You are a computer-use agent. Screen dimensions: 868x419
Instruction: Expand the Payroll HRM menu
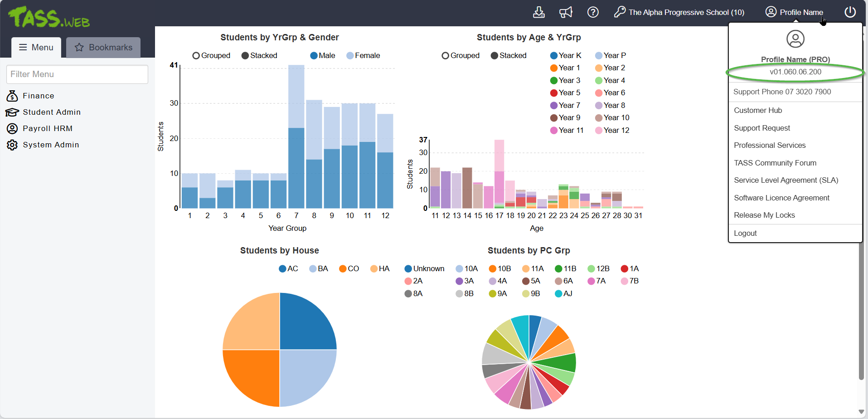coord(48,129)
